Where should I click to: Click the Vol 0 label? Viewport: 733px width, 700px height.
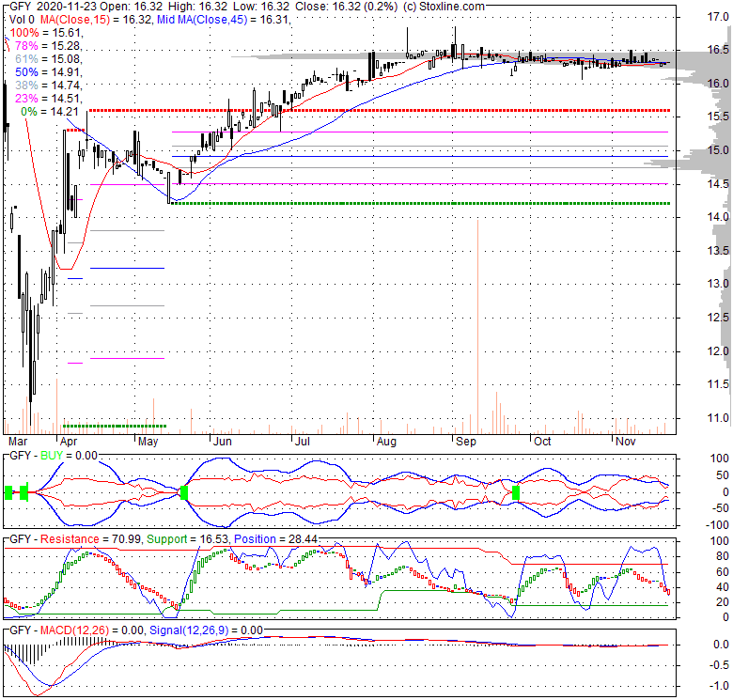pos(22,20)
